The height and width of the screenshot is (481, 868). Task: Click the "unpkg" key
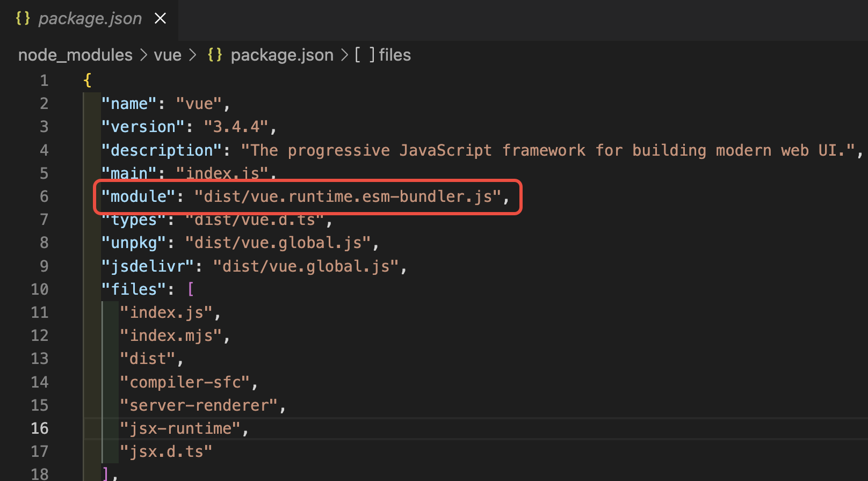[134, 243]
